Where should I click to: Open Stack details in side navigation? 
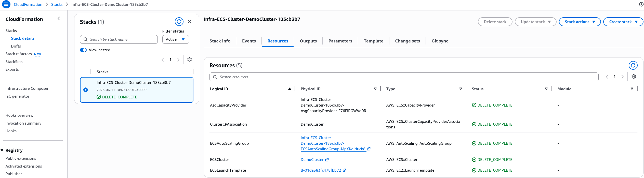point(23,38)
